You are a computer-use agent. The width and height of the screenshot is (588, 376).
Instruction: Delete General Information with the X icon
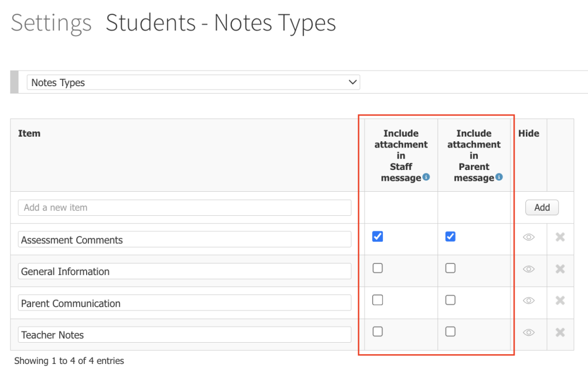[x=560, y=269]
